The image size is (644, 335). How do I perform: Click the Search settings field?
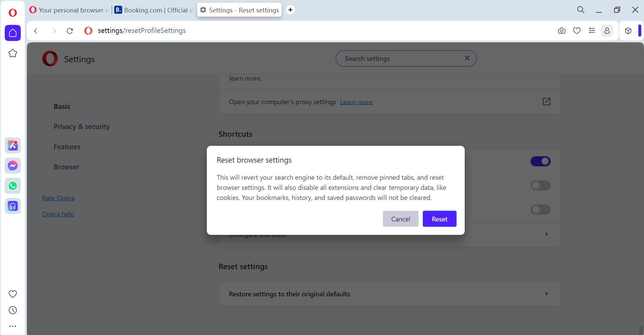[x=401, y=59]
